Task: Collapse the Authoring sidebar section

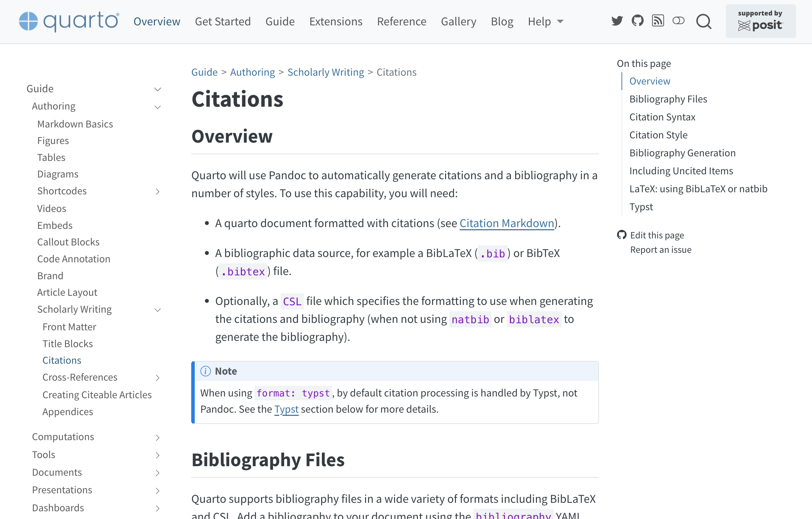Action: (158, 107)
